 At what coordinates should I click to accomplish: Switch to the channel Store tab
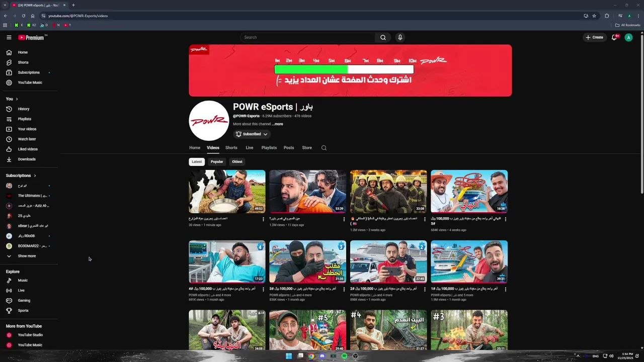coord(307,148)
